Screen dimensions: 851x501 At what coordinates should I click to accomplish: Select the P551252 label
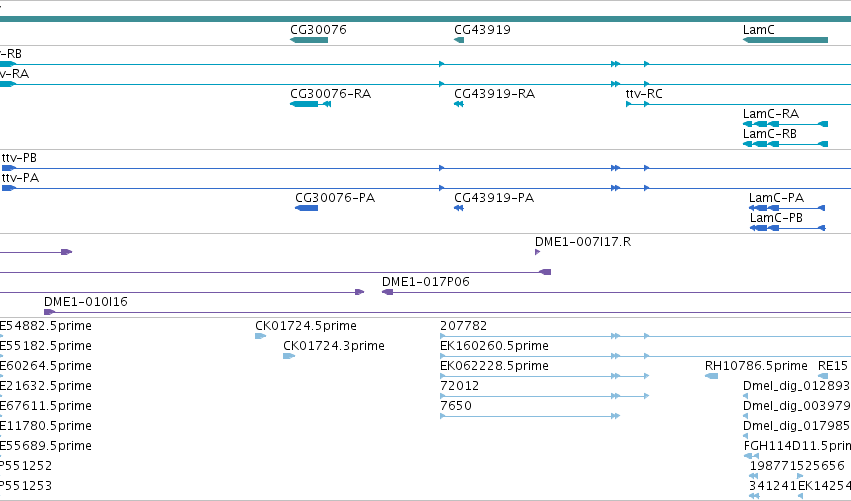coord(26,466)
